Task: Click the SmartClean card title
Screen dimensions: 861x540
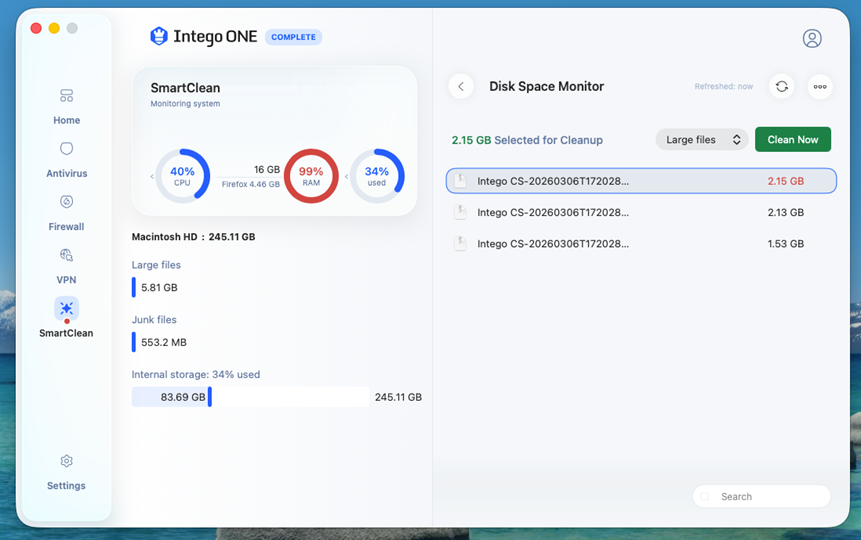Action: pos(185,88)
